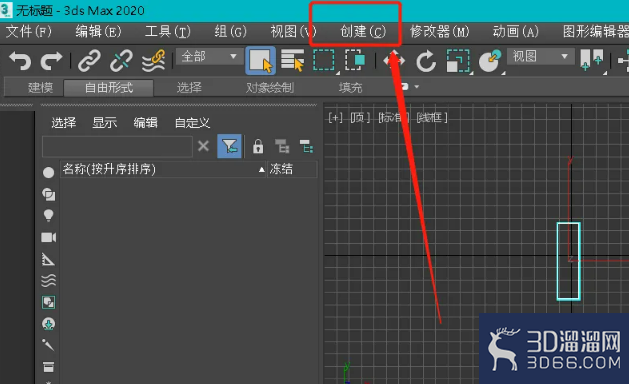Open the 创建(C) menu
This screenshot has height=384, width=629.
[363, 32]
